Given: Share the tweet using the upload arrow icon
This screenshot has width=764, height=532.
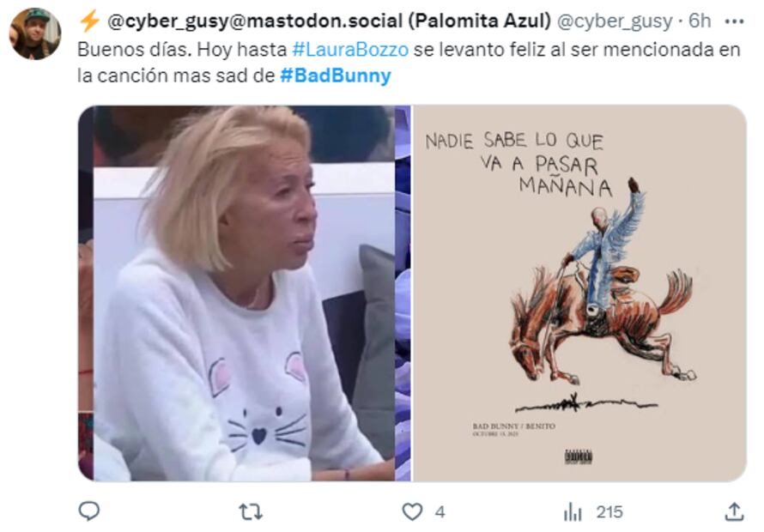Looking at the screenshot, I should pyautogui.click(x=733, y=511).
